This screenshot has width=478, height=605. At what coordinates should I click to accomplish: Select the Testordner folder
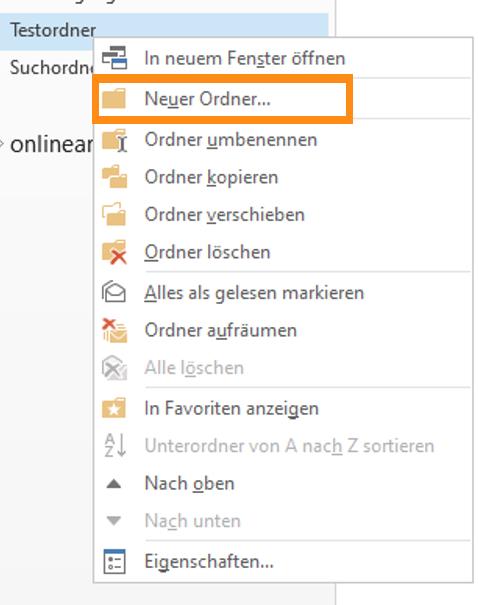click(53, 30)
